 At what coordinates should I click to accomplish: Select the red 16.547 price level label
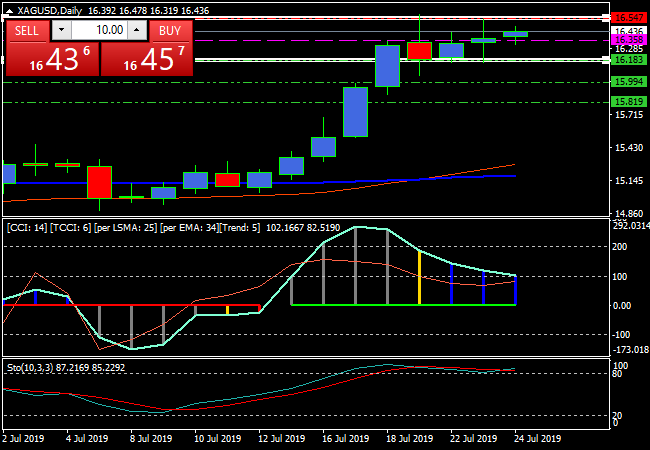(x=626, y=18)
